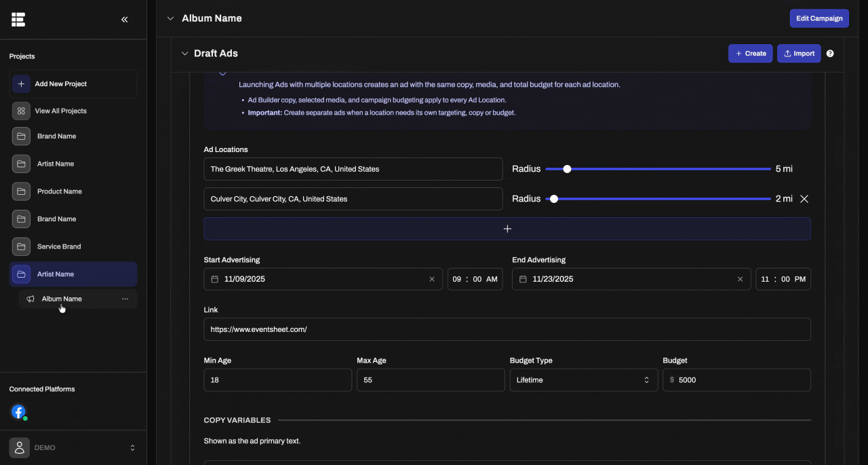This screenshot has width=868, height=465.
Task: Click the End Advertising date 11/23/2025 field
Action: coord(631,279)
